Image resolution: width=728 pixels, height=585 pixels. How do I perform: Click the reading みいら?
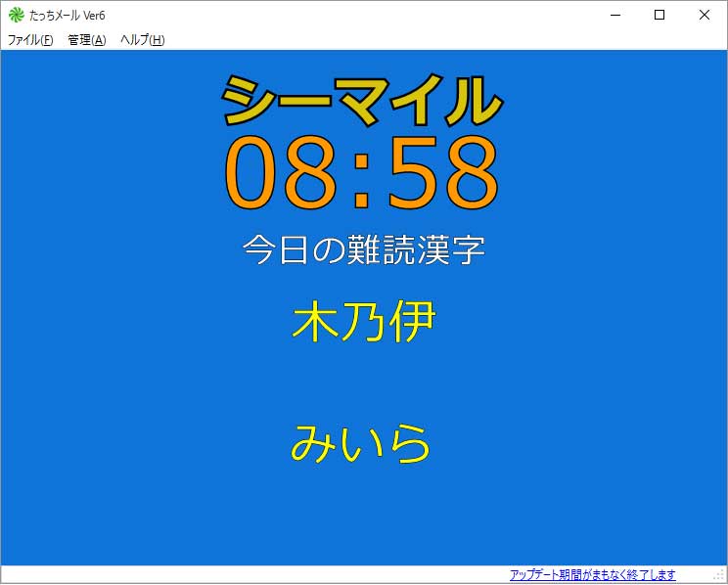pos(360,444)
